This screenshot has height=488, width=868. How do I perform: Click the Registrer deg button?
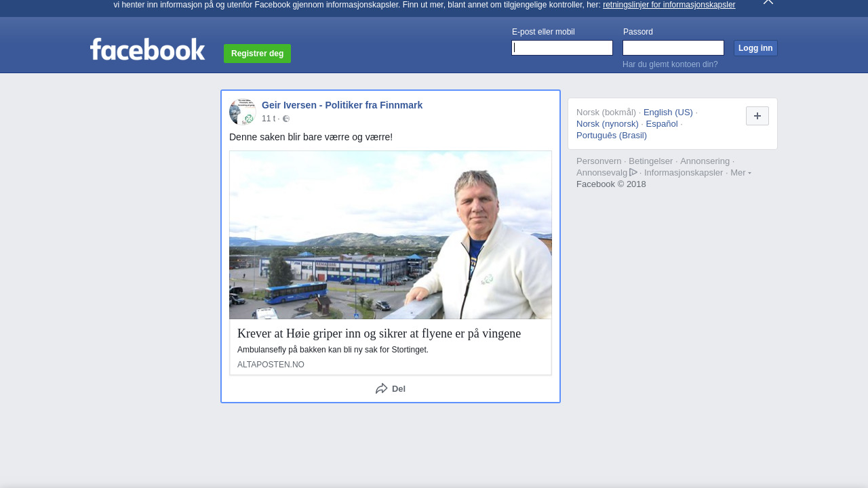point(257,54)
